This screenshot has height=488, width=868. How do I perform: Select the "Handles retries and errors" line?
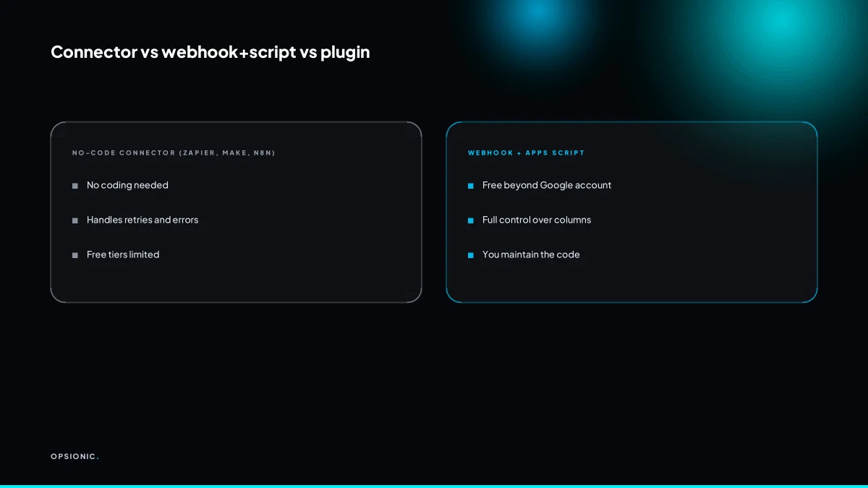pos(142,220)
